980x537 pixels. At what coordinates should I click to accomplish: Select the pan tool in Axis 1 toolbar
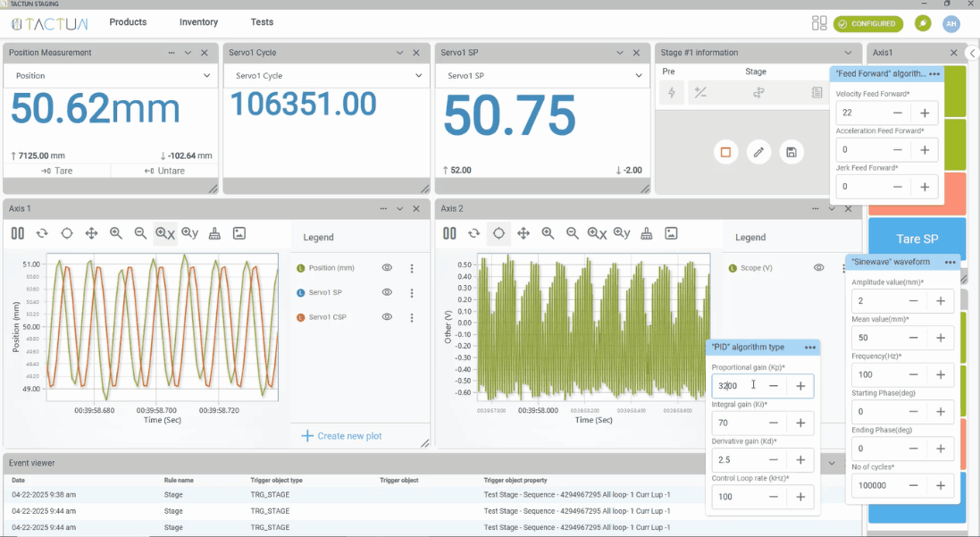tap(91, 233)
